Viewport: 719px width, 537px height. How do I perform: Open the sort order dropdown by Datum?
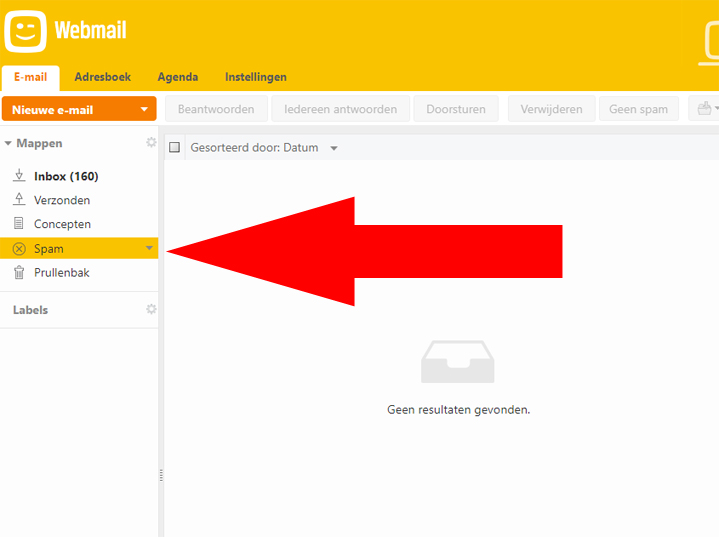tap(334, 149)
